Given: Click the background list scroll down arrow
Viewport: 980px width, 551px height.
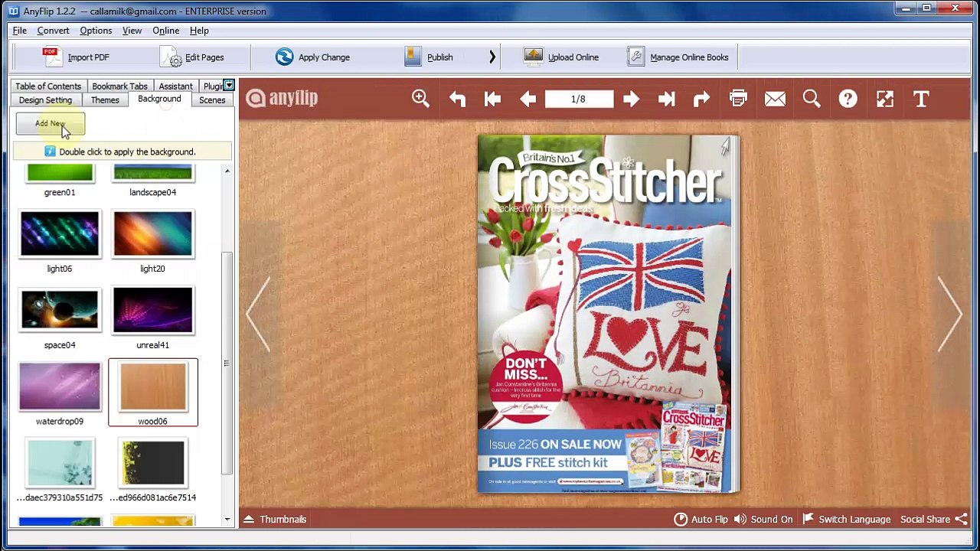Looking at the screenshot, I should click(227, 520).
